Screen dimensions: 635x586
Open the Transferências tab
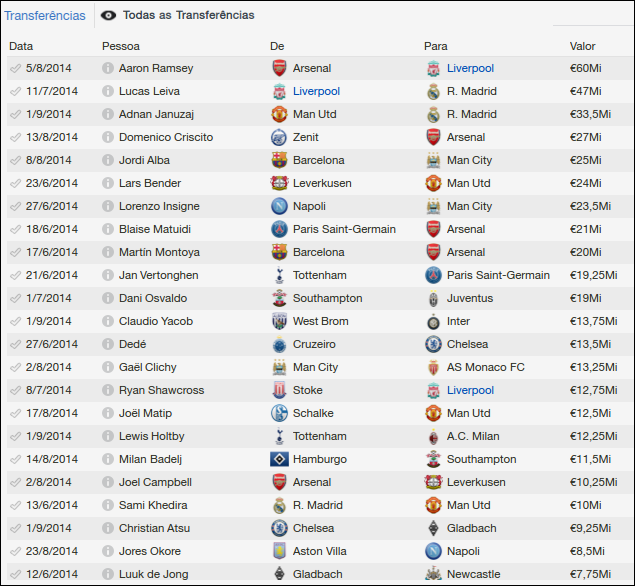tap(45, 16)
